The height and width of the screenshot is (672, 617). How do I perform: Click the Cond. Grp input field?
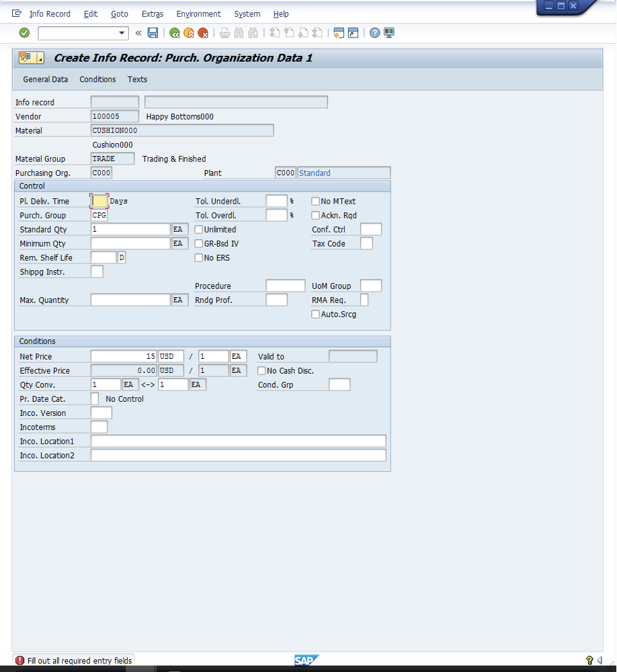(339, 384)
